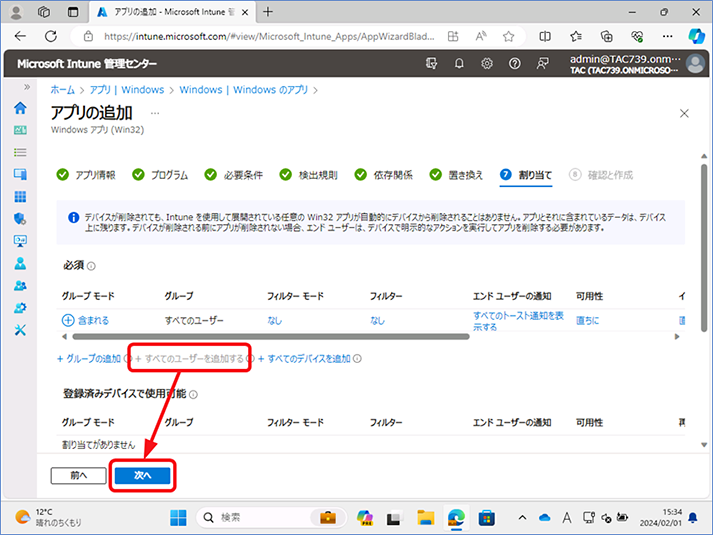The width and height of the screenshot is (713, 535).
Task: Open the Apps grid icon in the sidebar
Action: (20, 196)
